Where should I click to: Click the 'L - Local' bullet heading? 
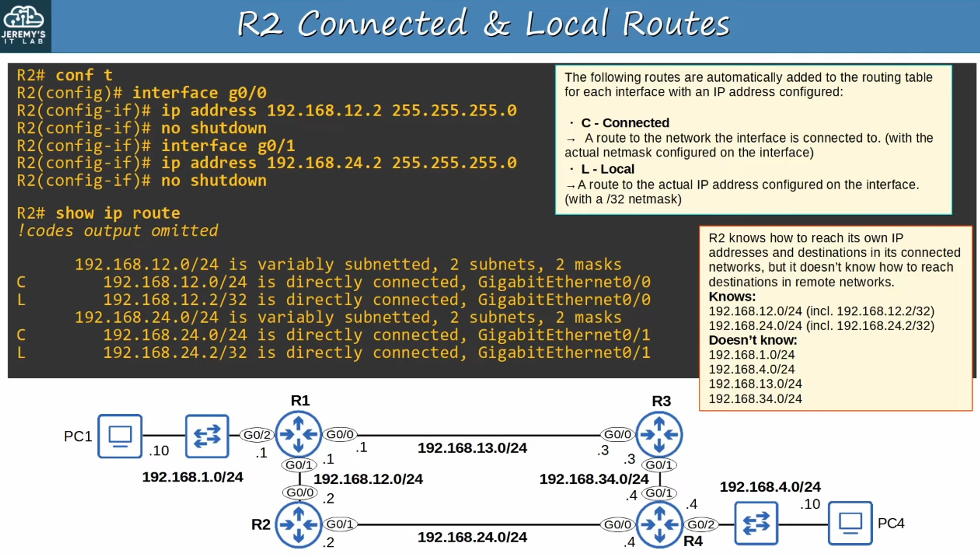coord(607,169)
